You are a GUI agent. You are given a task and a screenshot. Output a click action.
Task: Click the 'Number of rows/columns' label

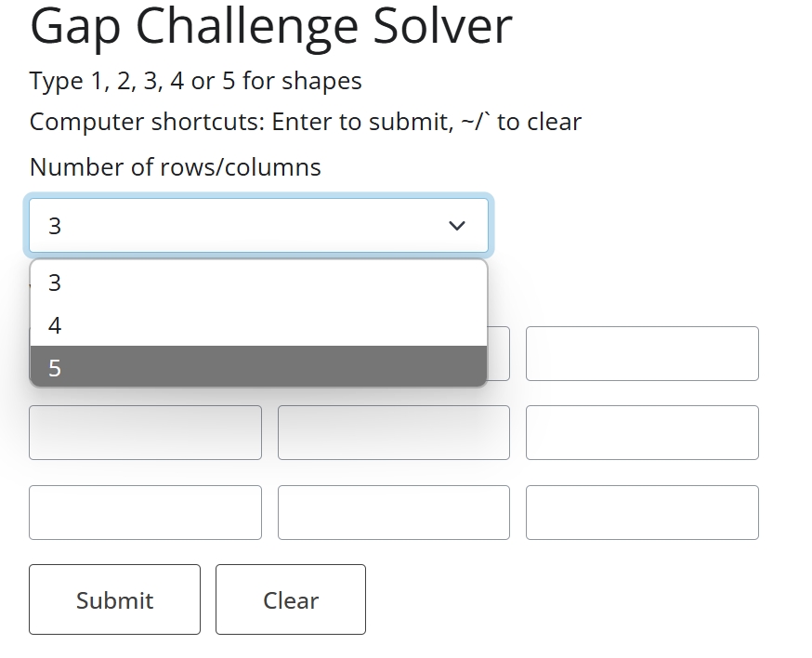coord(176,167)
